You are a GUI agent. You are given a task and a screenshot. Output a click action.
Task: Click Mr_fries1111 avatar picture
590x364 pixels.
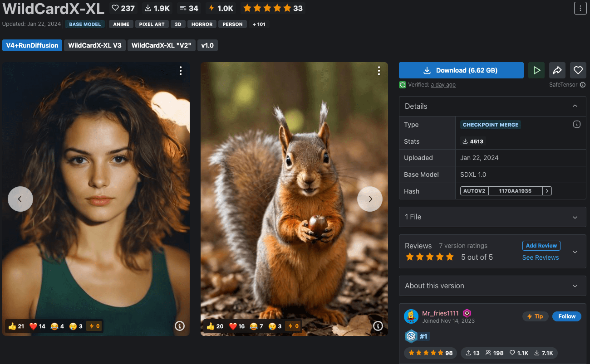click(411, 316)
